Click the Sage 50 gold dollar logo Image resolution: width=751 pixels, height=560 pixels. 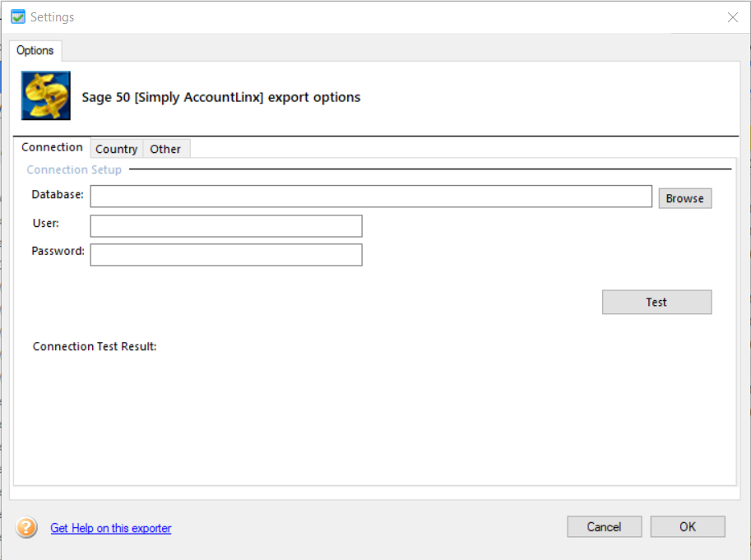point(46,95)
